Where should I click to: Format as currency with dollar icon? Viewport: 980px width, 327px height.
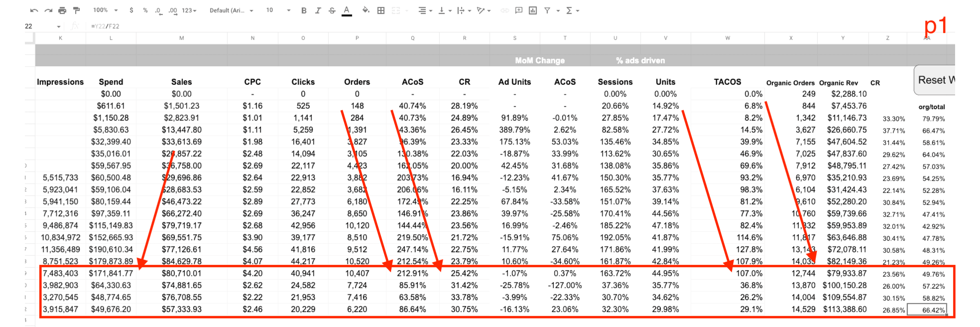coord(131,11)
